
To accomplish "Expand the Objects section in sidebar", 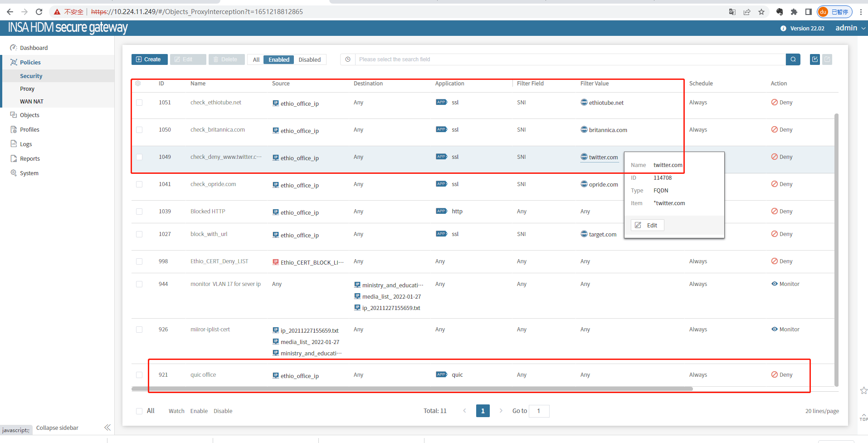I will pyautogui.click(x=29, y=115).
